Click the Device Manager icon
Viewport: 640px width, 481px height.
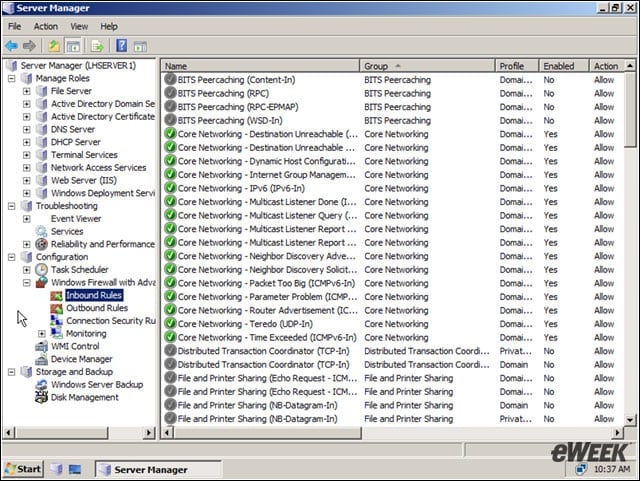(41, 359)
